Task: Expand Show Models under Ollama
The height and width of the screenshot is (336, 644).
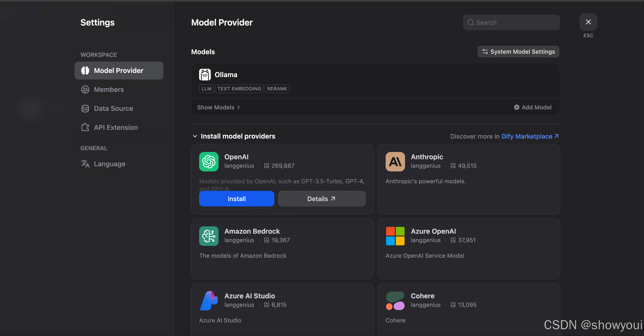Action: [x=218, y=107]
